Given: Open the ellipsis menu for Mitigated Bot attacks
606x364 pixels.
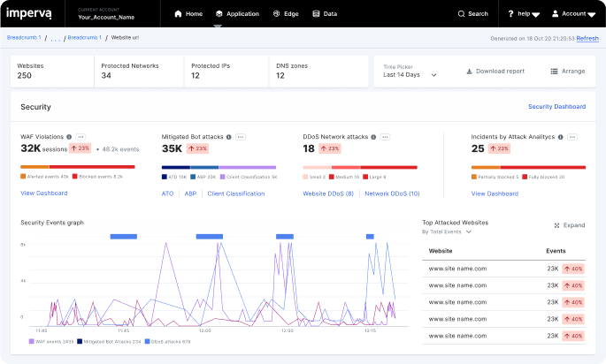Looking at the screenshot, I should point(240,137).
